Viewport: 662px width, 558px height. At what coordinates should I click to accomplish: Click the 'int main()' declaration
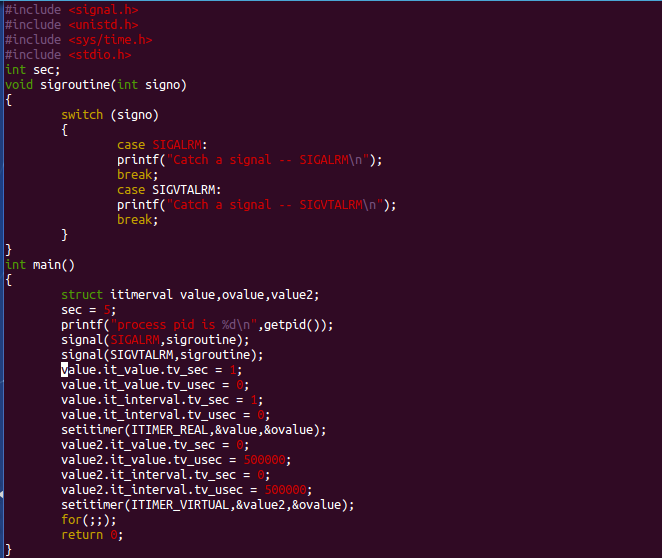tap(40, 265)
